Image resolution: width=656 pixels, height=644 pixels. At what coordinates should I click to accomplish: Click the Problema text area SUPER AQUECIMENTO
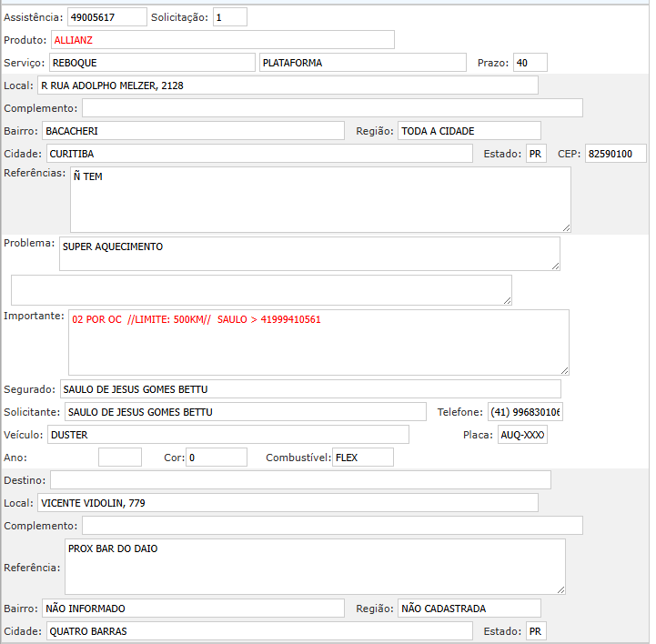[x=309, y=254]
